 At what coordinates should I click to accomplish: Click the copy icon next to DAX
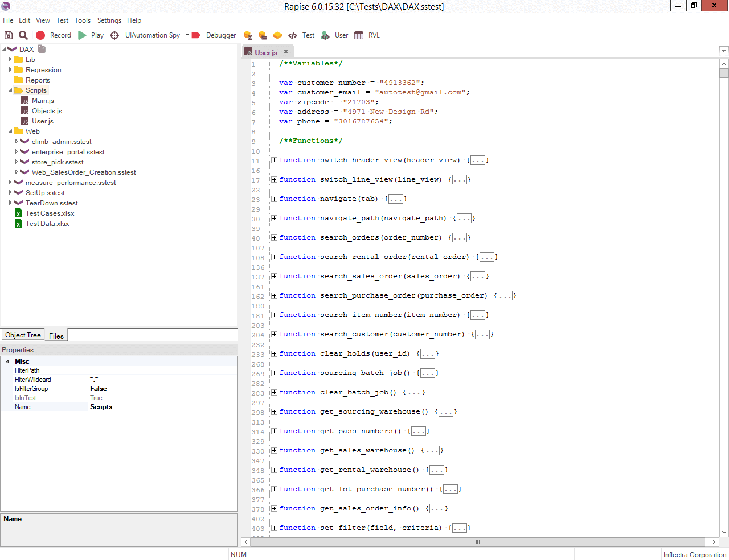tap(42, 49)
